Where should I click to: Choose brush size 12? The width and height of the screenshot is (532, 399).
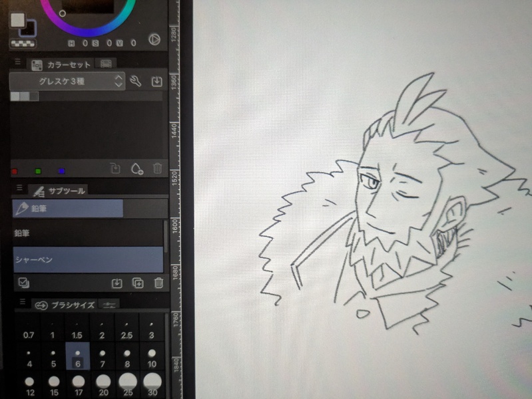click(30, 386)
